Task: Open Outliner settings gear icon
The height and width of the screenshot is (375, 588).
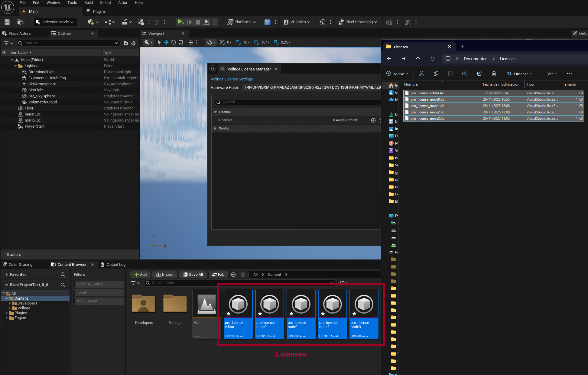Action: (x=133, y=43)
